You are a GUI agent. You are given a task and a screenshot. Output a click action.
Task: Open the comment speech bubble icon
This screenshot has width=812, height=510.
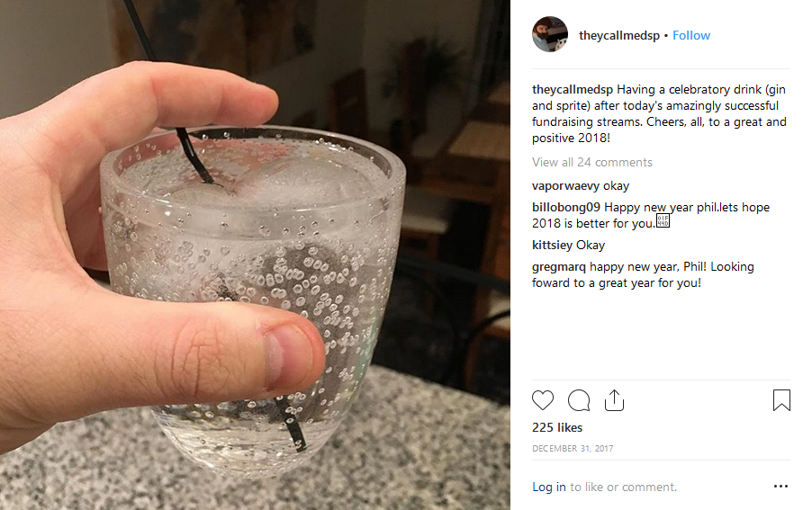click(x=579, y=400)
